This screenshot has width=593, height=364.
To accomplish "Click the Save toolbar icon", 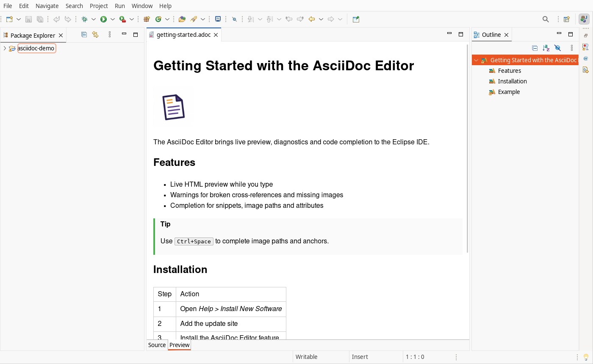I will 29,19.
